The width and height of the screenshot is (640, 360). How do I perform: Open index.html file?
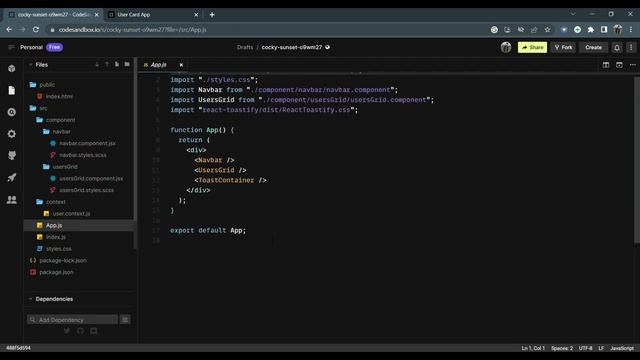click(x=59, y=97)
